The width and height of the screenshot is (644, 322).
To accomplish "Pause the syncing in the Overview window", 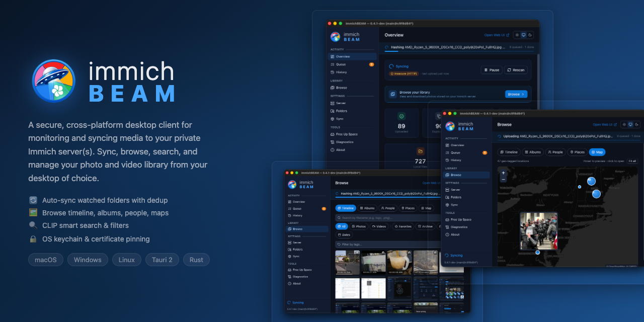I will [x=492, y=70].
